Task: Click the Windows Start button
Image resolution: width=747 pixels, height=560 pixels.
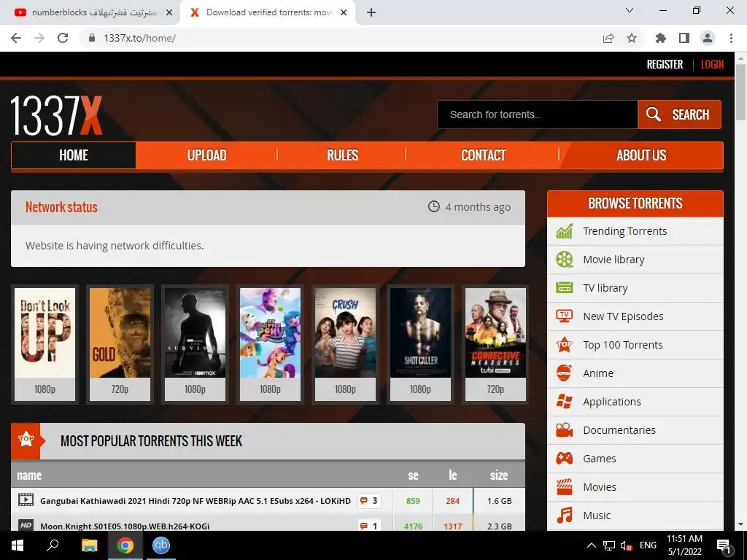Action: tap(18, 545)
